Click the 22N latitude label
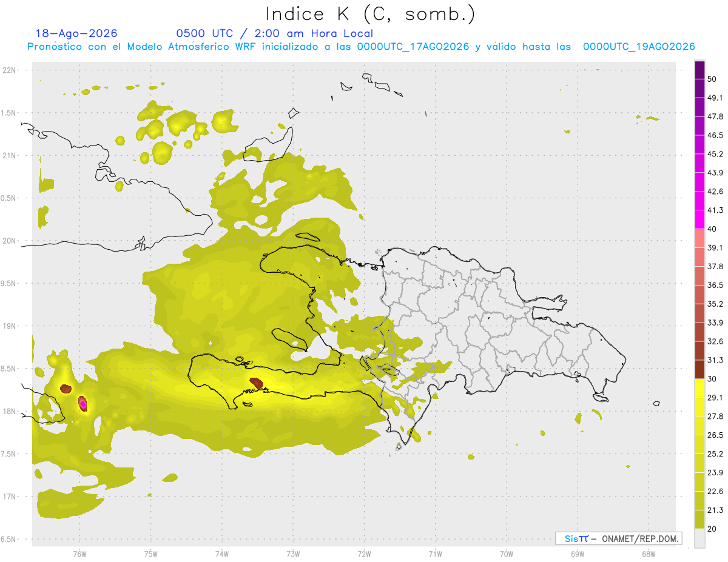Viewport: 728px width, 562px height. click(10, 70)
